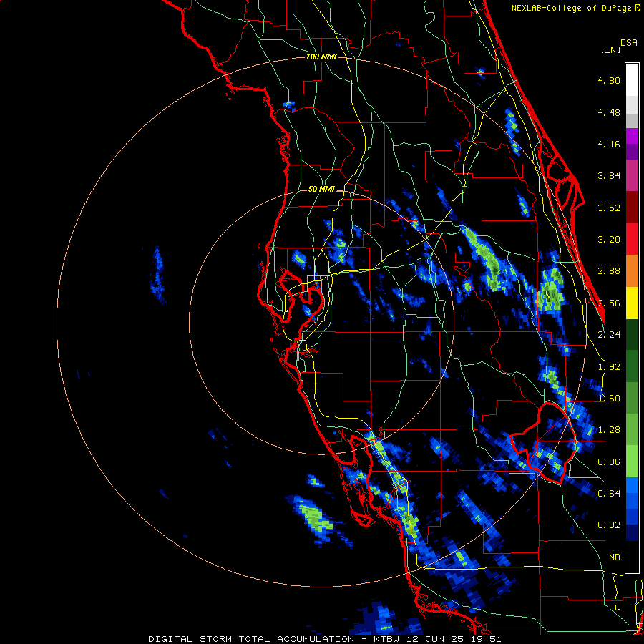Screen dimensions: 644x644
Task: Click the ND no-data scale label
Action: click(615, 557)
